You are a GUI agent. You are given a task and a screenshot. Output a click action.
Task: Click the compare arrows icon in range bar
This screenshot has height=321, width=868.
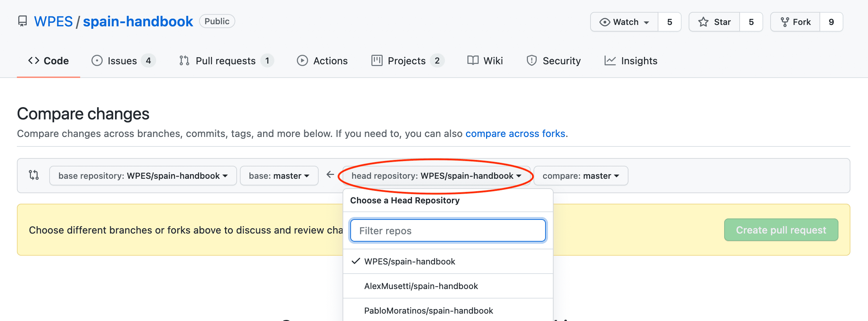click(34, 175)
